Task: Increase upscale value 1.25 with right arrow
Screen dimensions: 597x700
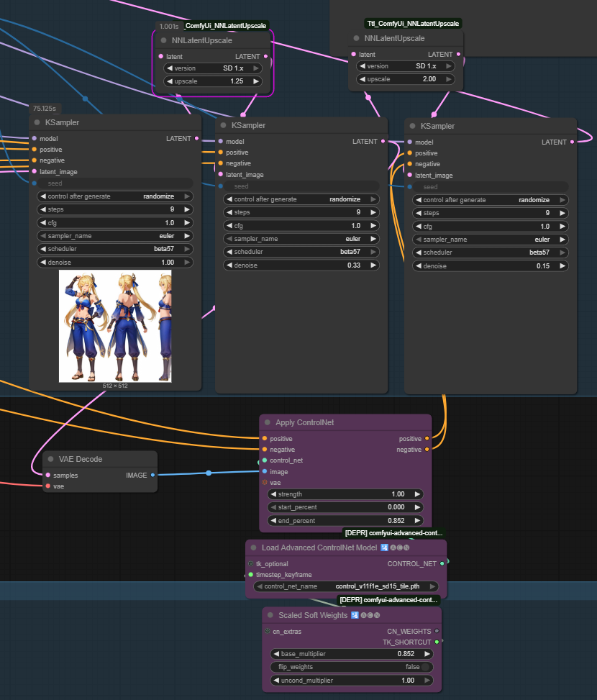Action: coord(256,81)
